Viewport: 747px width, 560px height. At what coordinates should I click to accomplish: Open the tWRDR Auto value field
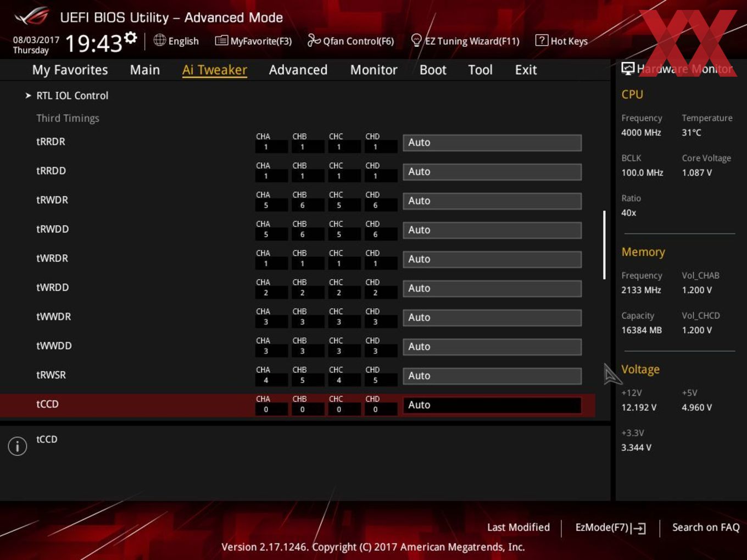[x=492, y=259]
